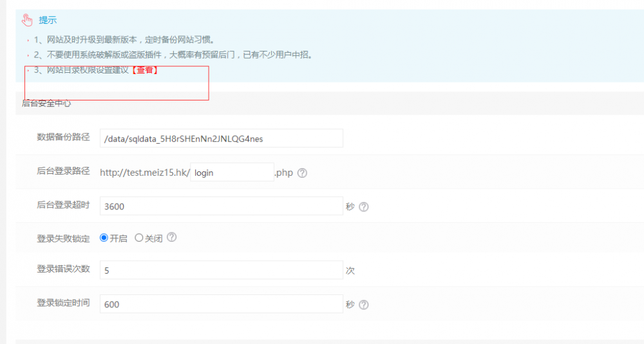Click the 登录锁定时间 label
This screenshot has height=344, width=644.
63,303
